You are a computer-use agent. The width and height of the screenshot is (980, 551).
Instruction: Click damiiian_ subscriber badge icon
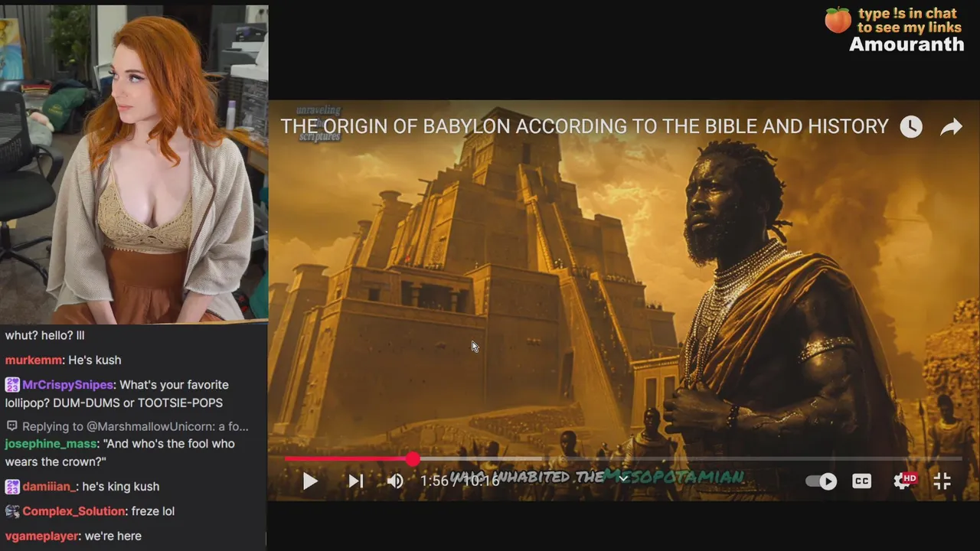[x=12, y=487]
